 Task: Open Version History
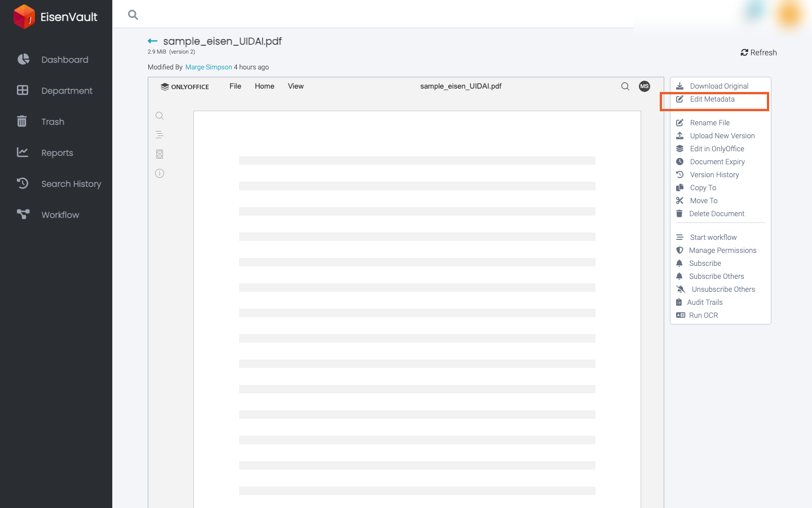coord(707,175)
